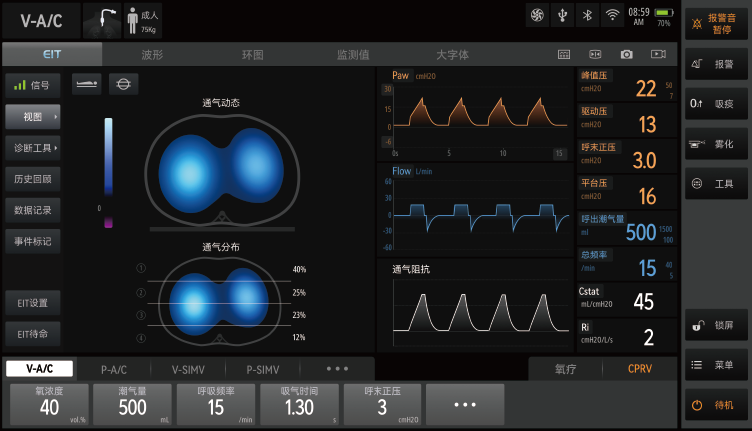Open the 历史回顾 history review button
The height and width of the screenshot is (431, 752).
[x=33, y=179]
